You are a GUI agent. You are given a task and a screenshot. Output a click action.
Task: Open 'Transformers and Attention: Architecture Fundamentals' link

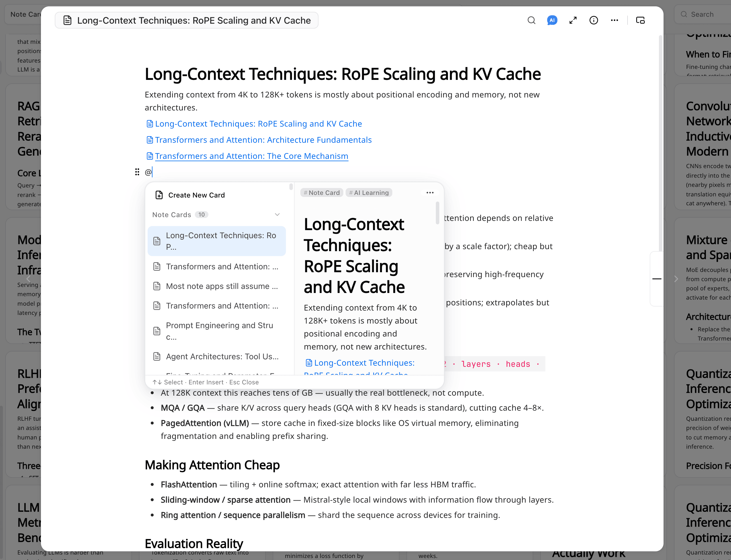[x=263, y=140]
